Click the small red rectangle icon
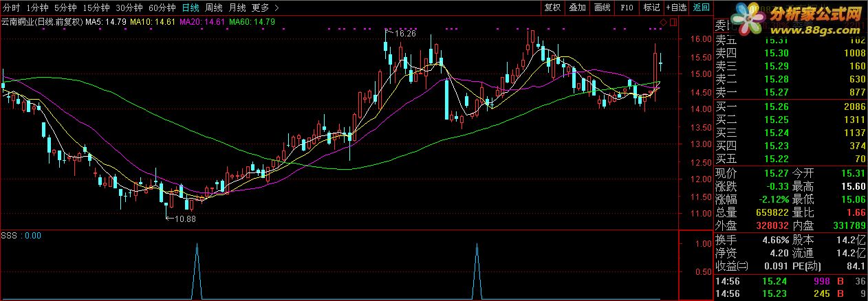868x301 pixels. pos(672,22)
